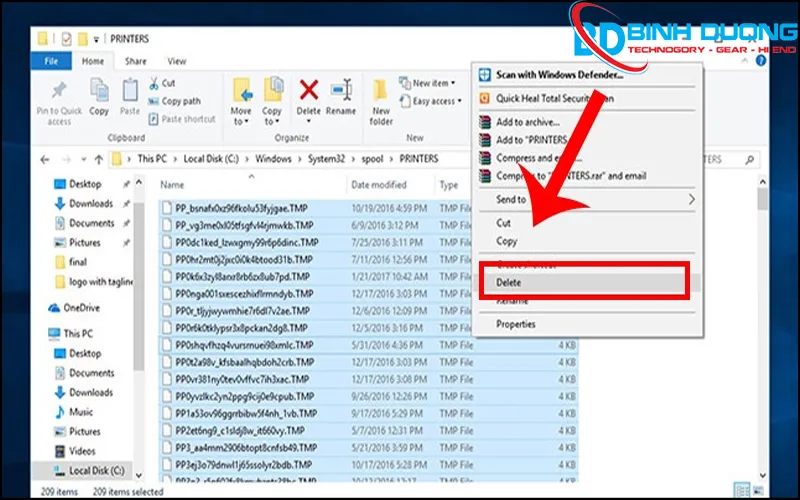Open the quick access toolbar customize dropdown
800x500 pixels.
[96, 39]
